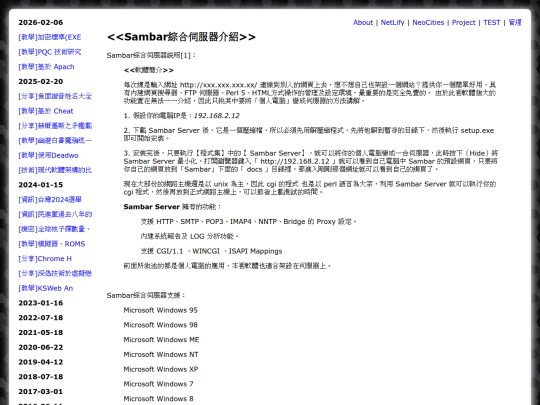540x405 pixels.
Task: Click the IP address 192.168.2.12 in step 1
Action: pos(217,116)
